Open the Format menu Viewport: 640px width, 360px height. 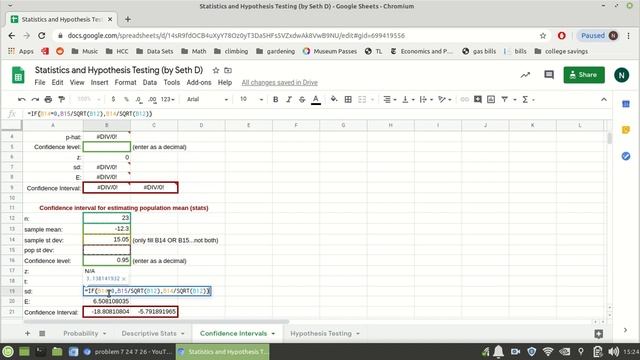click(125, 82)
